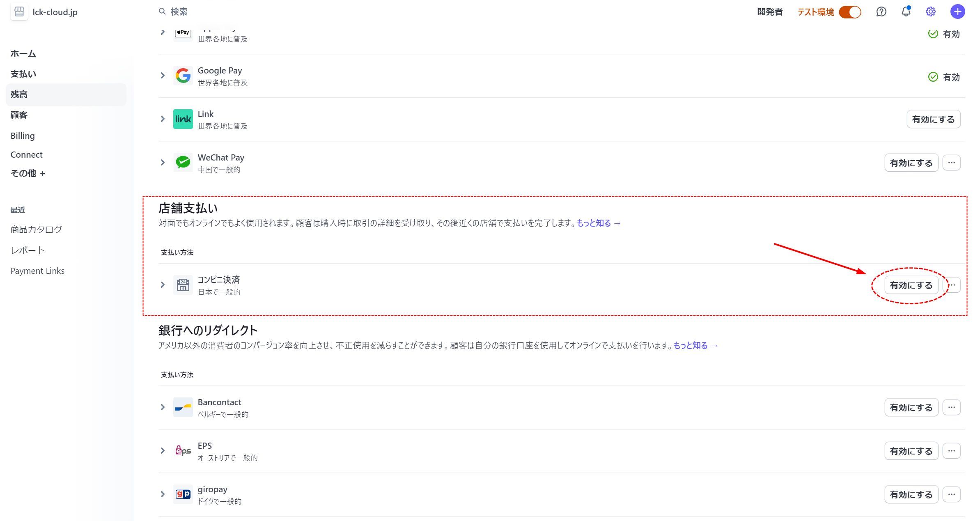
Task: Click the purple plus create button
Action: (957, 12)
